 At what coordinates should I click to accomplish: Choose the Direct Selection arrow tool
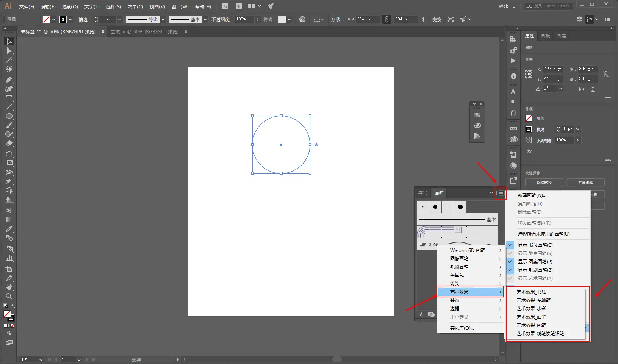[9, 51]
